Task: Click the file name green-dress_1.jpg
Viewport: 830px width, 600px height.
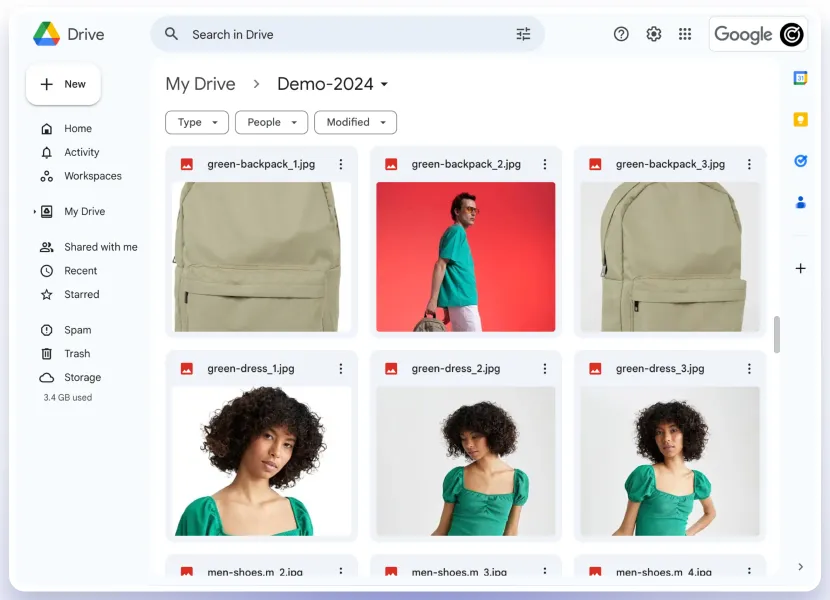Action: (251, 369)
